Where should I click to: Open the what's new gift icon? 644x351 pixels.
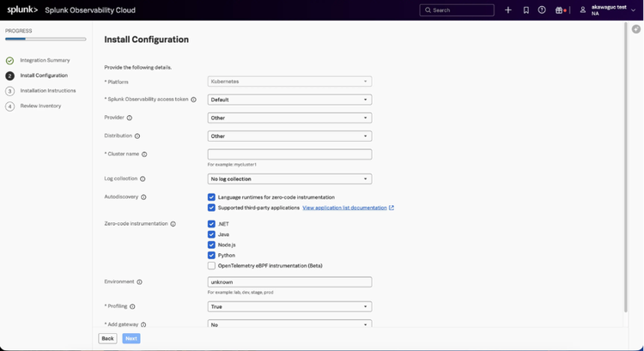point(559,10)
